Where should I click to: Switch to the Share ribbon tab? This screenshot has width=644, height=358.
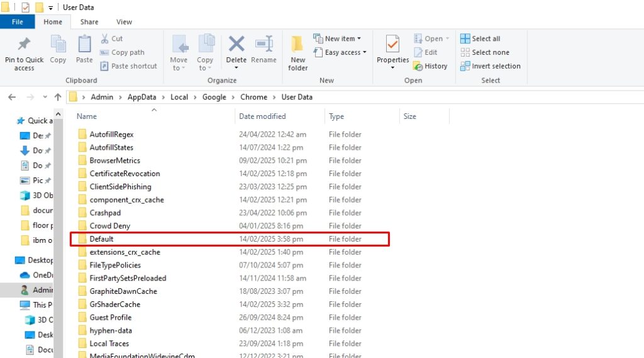coord(89,22)
